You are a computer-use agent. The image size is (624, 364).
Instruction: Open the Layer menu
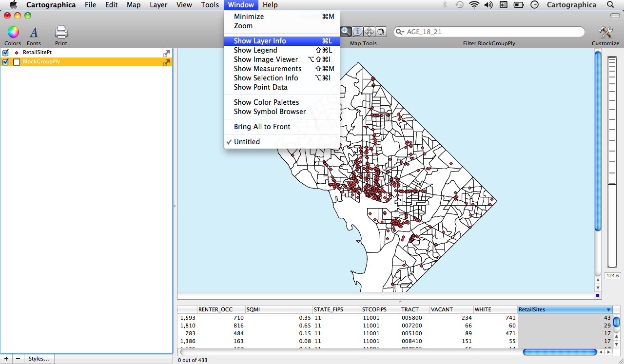(x=158, y=5)
